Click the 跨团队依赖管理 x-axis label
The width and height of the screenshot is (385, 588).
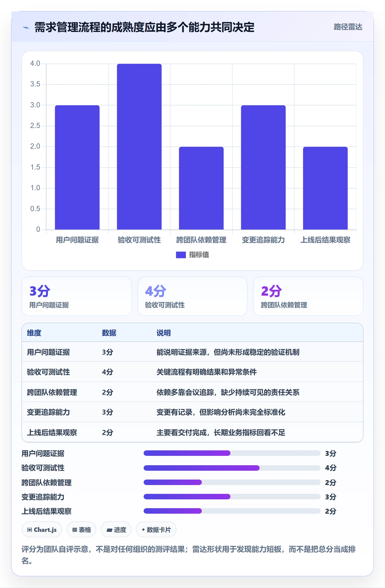pos(201,240)
